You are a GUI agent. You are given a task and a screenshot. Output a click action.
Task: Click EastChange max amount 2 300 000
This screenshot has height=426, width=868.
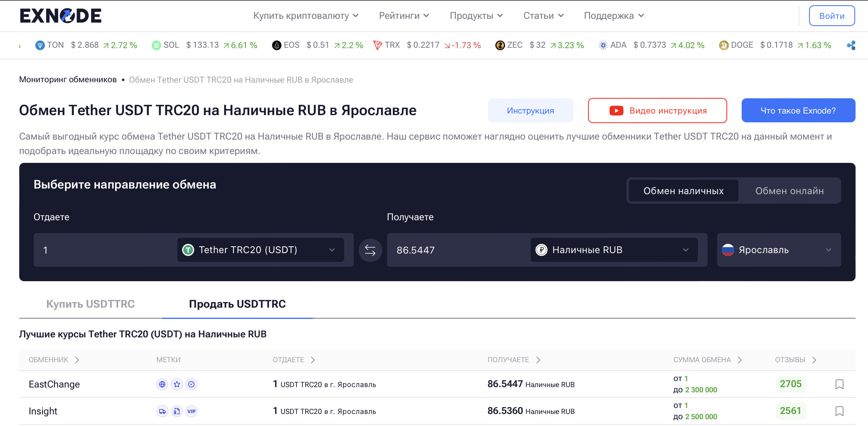point(701,390)
